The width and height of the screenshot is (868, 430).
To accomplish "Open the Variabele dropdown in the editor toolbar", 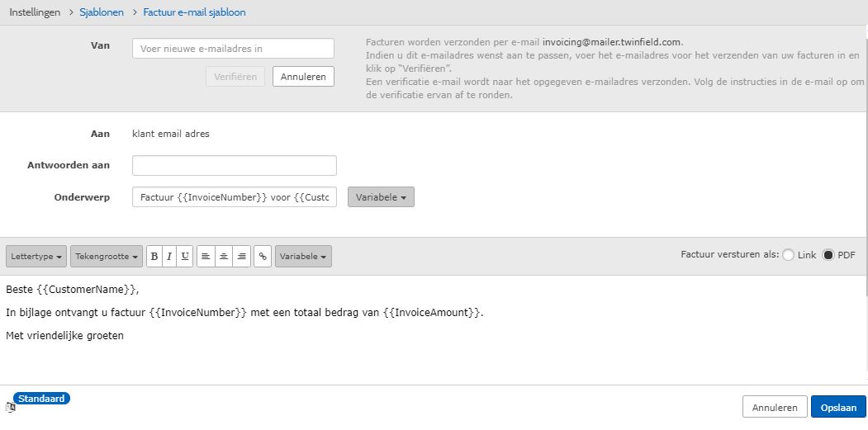I will point(303,257).
